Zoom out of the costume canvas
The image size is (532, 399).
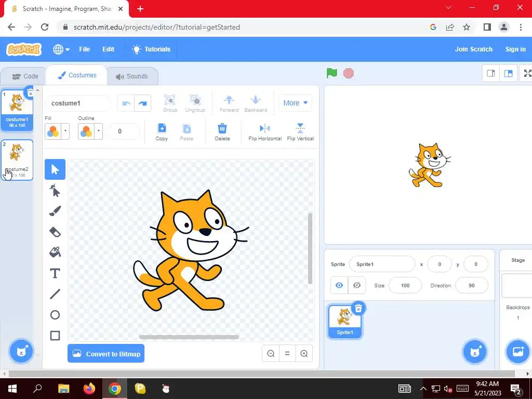(x=271, y=353)
